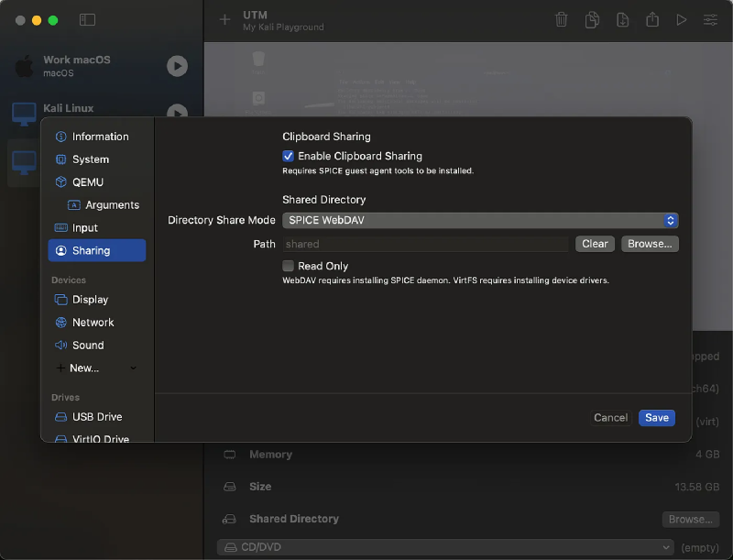Select the QEMU settings tab
The height and width of the screenshot is (560, 733).
coord(88,182)
